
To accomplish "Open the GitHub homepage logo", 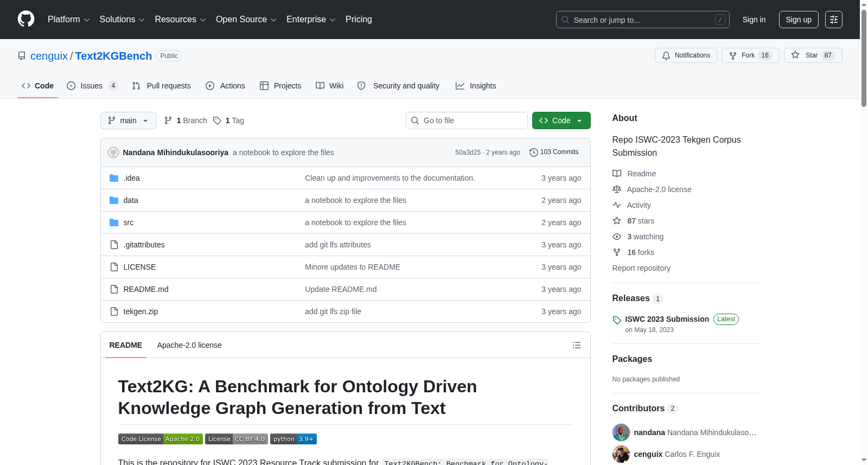I will tap(26, 19).
